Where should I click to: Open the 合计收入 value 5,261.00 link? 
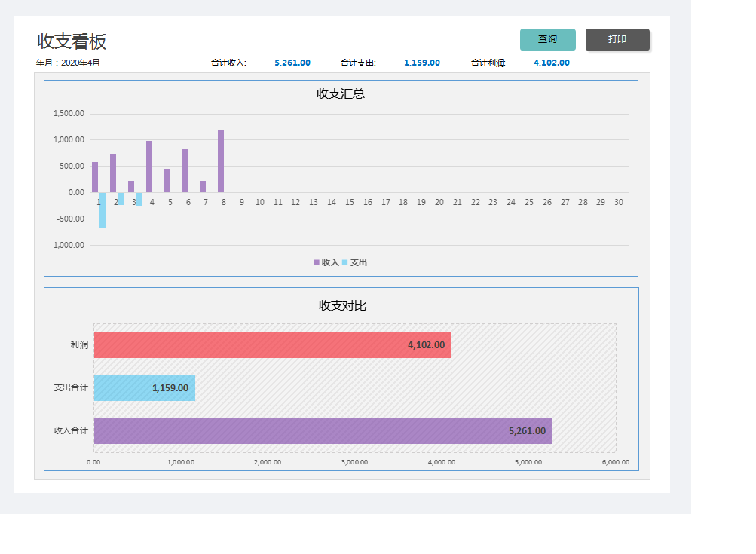pos(292,63)
